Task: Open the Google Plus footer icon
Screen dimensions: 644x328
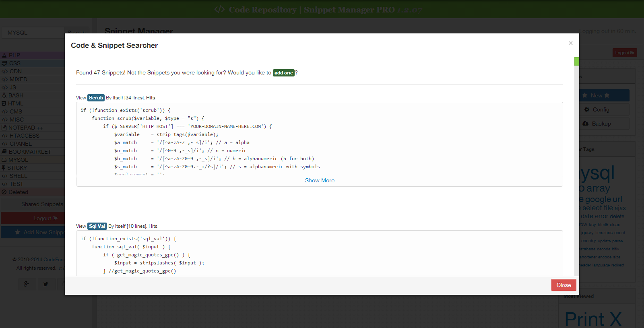Action: pos(26,284)
